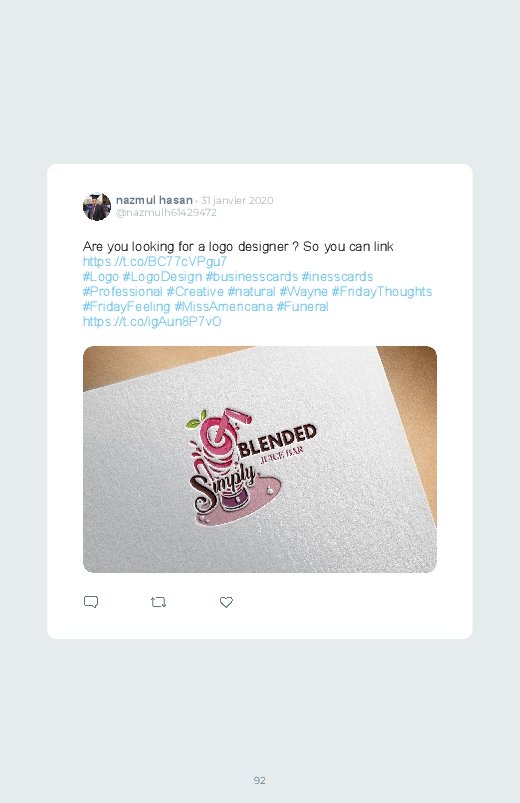Open the #MissAmericana hashtag

click(223, 307)
